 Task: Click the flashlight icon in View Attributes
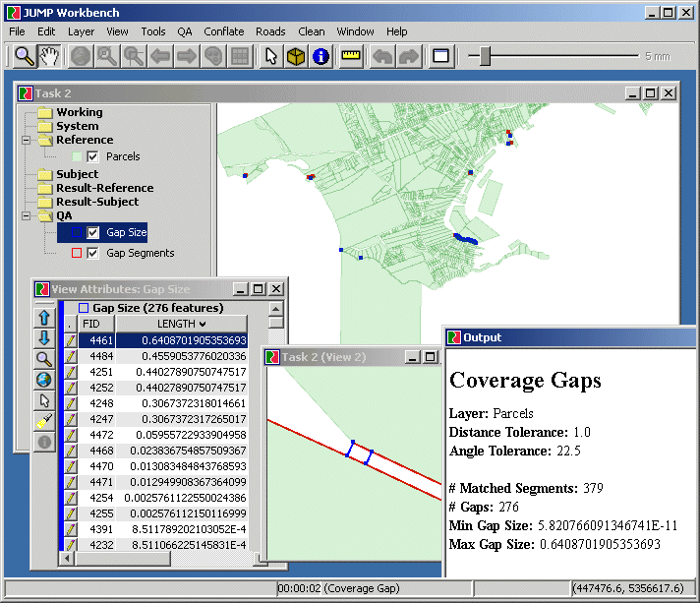tap(44, 421)
